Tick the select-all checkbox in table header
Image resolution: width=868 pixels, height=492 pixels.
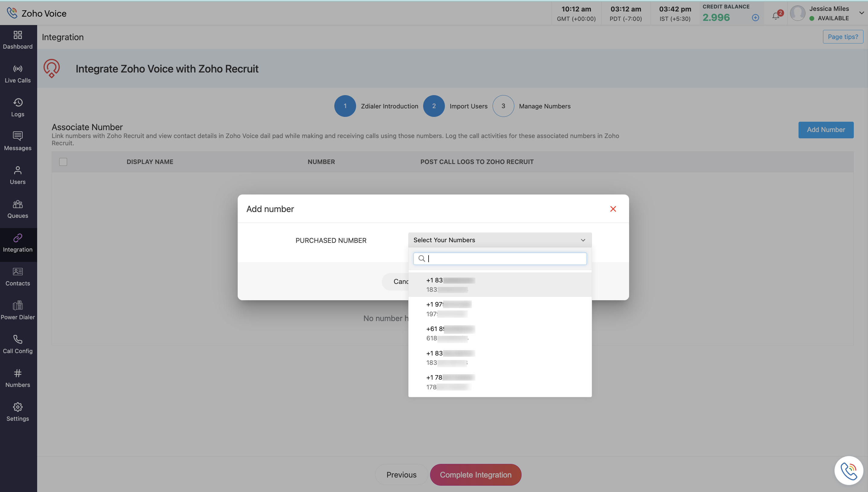click(x=63, y=162)
